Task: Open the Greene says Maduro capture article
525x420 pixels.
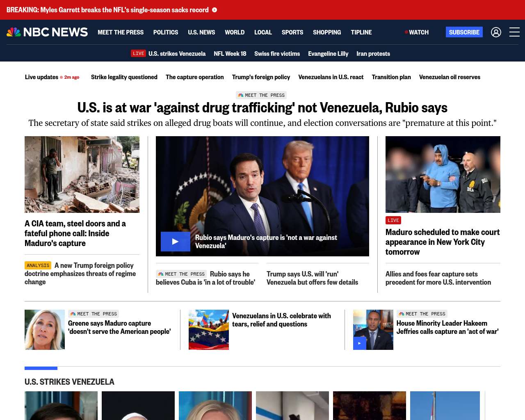Action: [119, 327]
